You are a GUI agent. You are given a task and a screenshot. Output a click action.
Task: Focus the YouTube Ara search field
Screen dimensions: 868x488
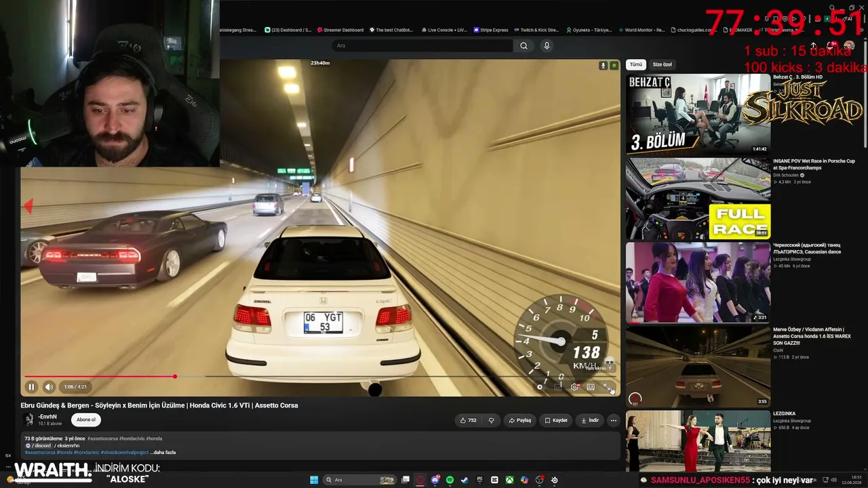[x=424, y=45]
